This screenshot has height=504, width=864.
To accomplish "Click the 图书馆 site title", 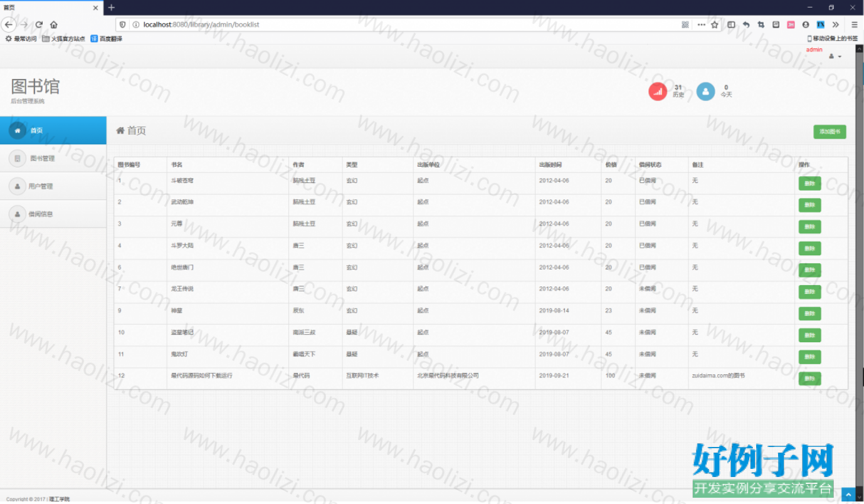I will coord(35,86).
